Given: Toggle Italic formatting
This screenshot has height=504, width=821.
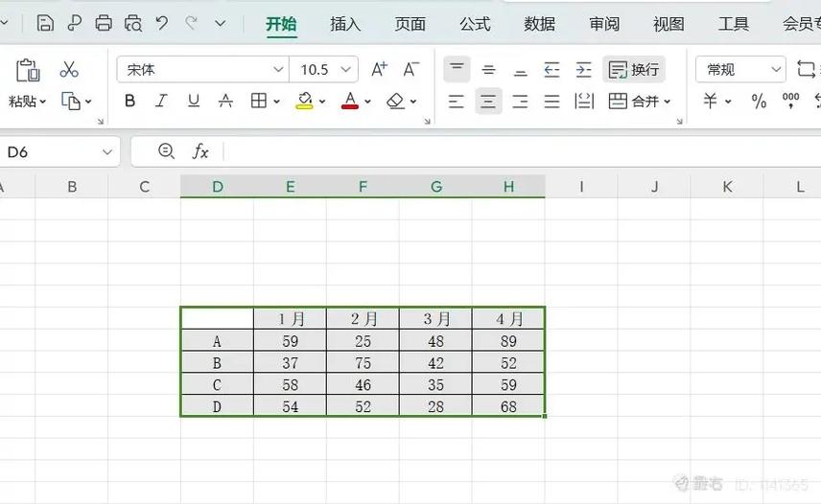Looking at the screenshot, I should 161,101.
